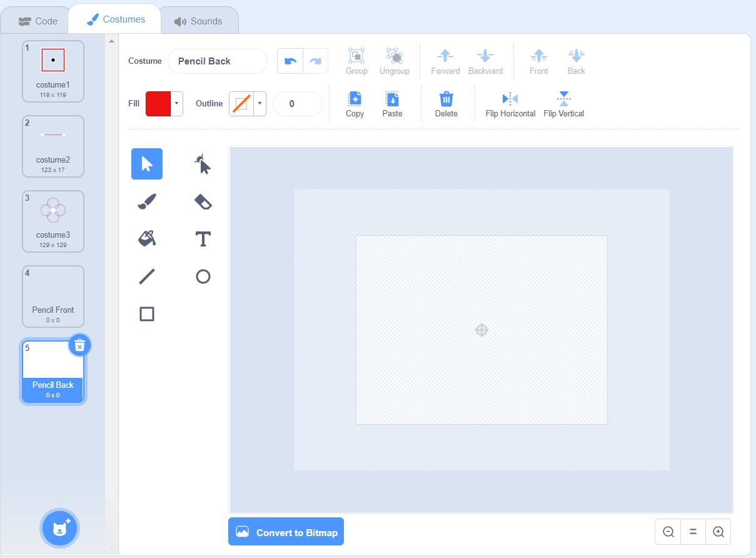Image resolution: width=756 pixels, height=558 pixels.
Task: Switch to the Costumes tab
Action: 116,19
